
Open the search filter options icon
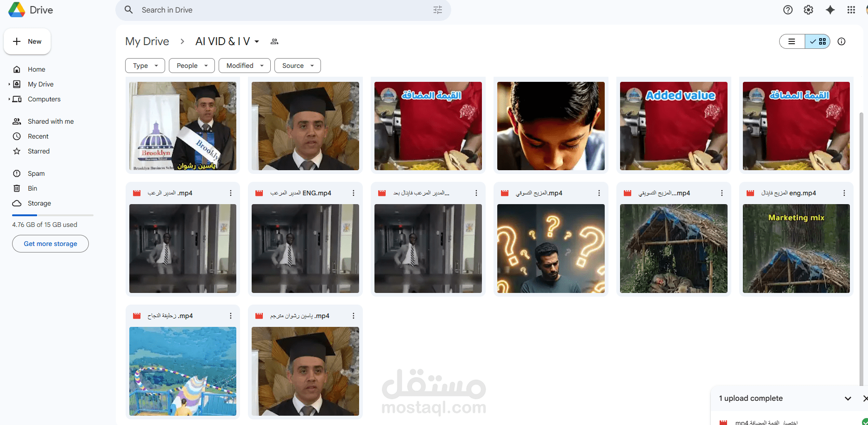pyautogui.click(x=437, y=9)
